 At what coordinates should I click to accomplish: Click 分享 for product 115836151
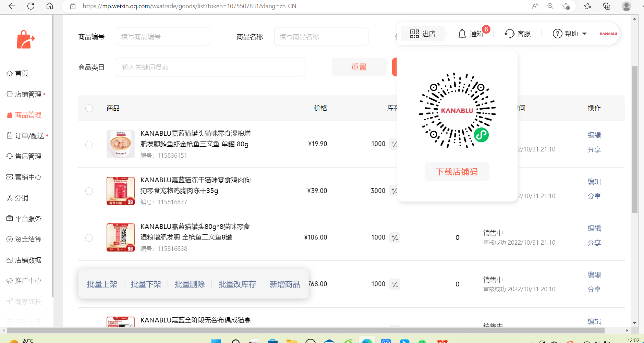point(594,149)
